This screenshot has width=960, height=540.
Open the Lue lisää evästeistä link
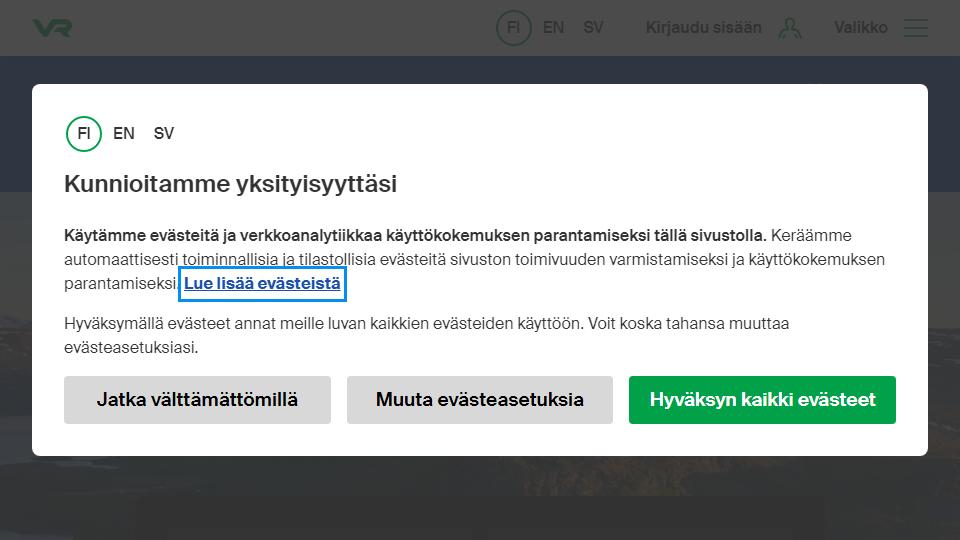(262, 283)
